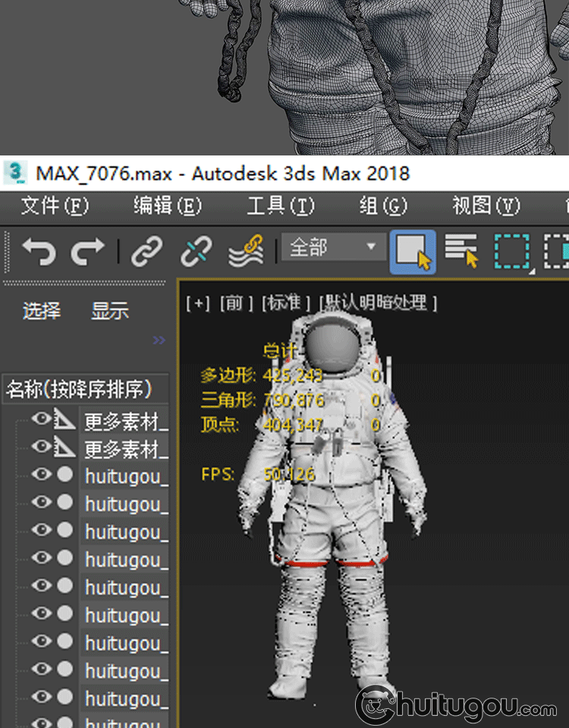Choose the Rectangular Selection Region tool
This screenshot has height=728, width=569.
[513, 253]
